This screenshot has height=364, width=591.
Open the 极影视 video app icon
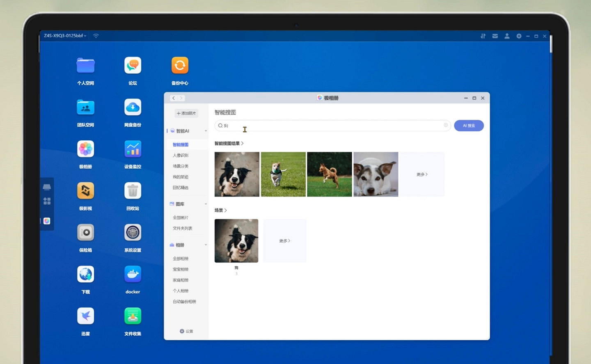tap(85, 191)
